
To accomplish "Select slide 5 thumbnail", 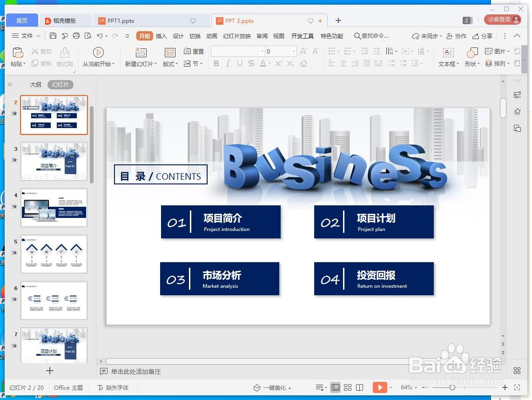I will click(54, 254).
